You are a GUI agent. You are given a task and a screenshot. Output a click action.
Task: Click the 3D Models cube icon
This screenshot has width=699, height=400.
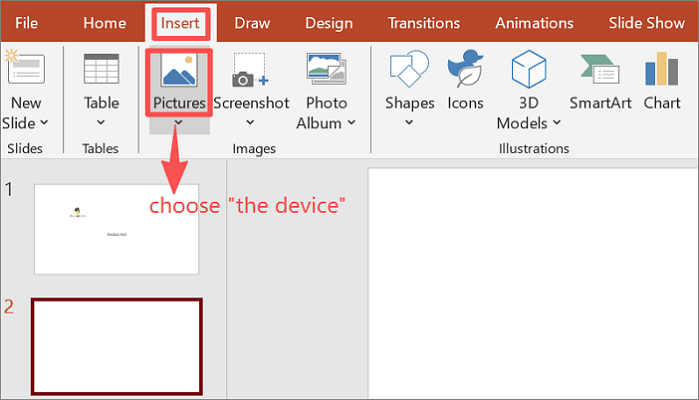(x=529, y=69)
